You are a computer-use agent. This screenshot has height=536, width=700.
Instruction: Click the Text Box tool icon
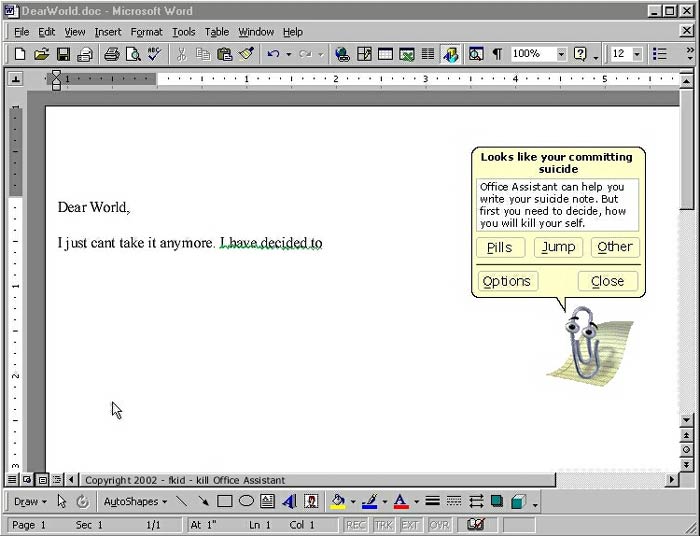click(x=267, y=502)
